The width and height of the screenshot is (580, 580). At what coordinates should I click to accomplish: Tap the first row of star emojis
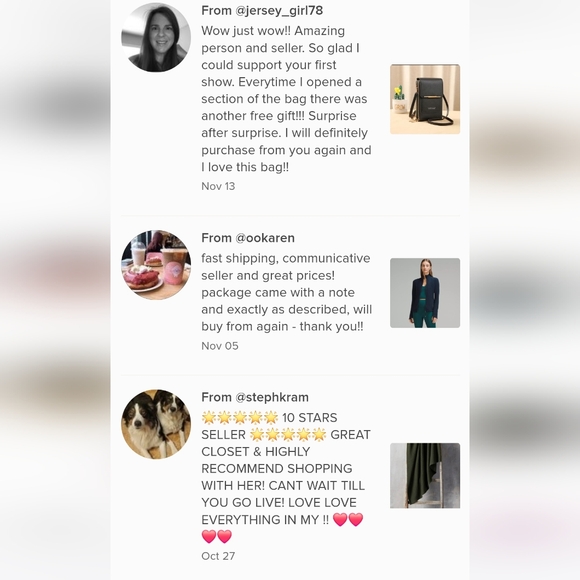pyautogui.click(x=240, y=418)
